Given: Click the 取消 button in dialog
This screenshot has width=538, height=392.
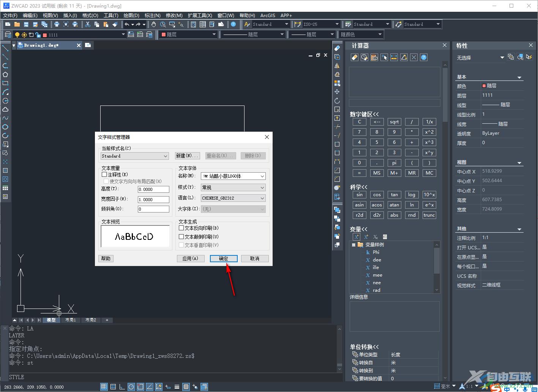Looking at the screenshot, I should point(255,258).
